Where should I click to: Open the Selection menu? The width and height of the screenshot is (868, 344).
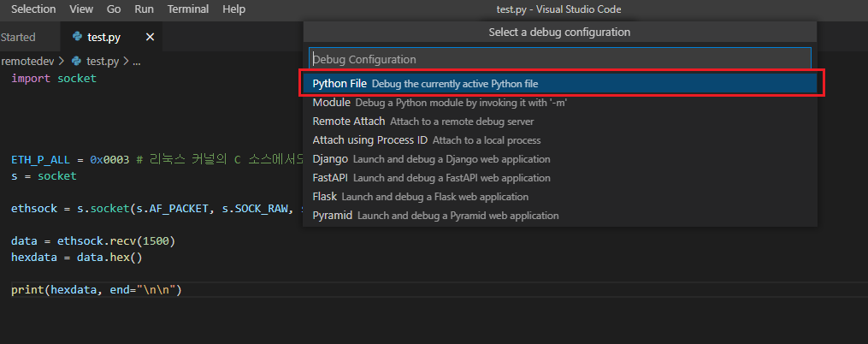click(x=33, y=9)
